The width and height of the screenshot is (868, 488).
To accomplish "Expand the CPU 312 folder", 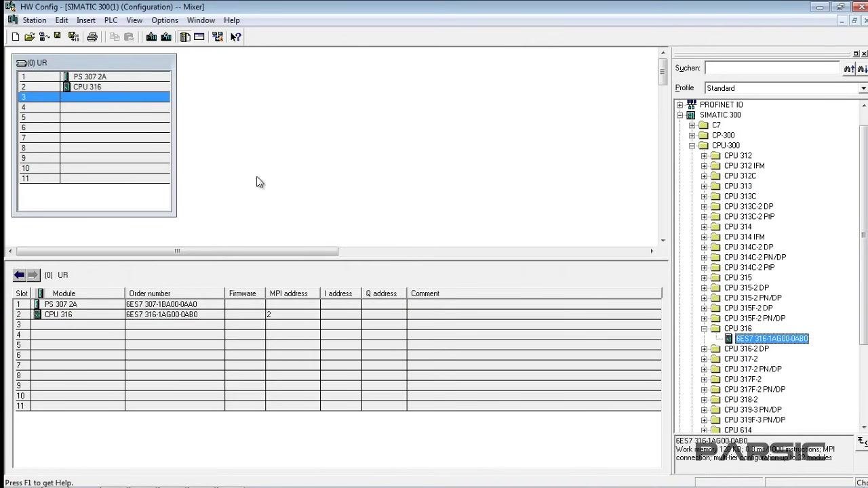I will coord(704,155).
